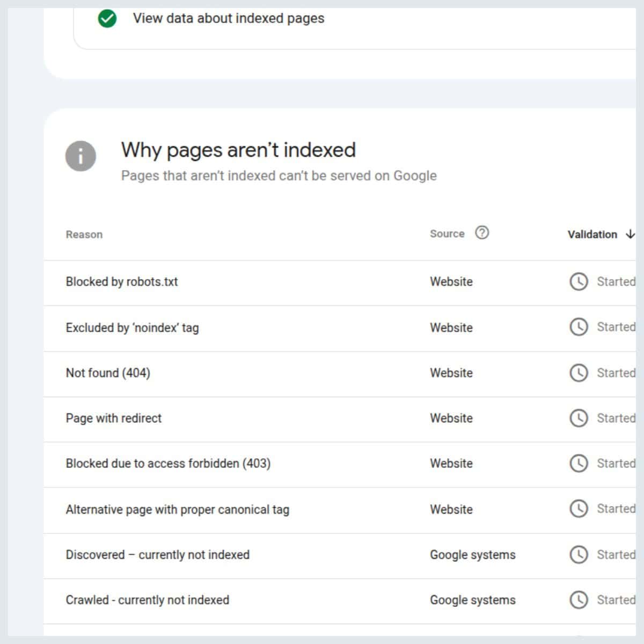Open View data about indexed pages
Image resolution: width=644 pixels, height=644 pixels.
tap(229, 19)
